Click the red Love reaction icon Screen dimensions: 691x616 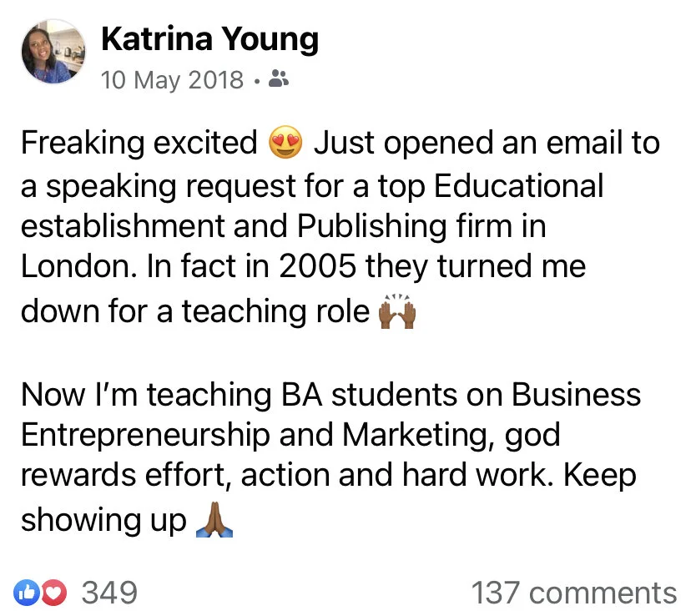[53, 593]
